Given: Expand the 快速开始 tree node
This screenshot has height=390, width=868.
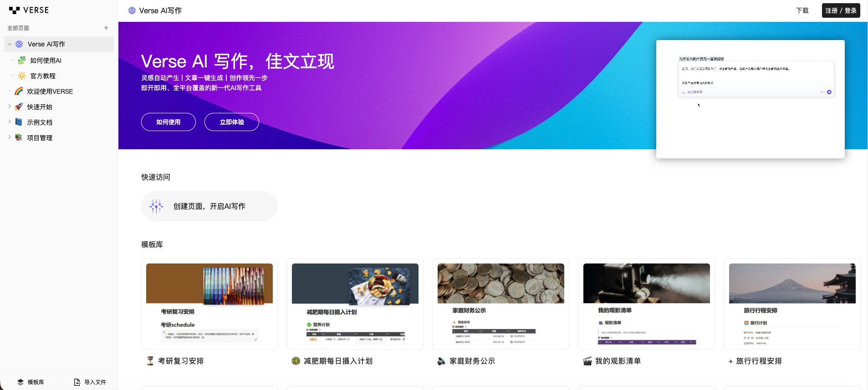Looking at the screenshot, I should tap(10, 106).
